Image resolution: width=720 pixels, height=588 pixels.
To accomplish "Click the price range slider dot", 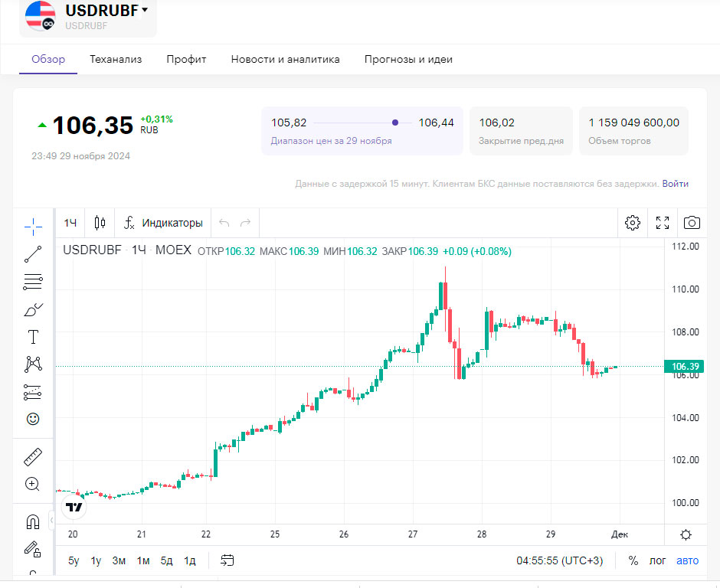I will [395, 122].
